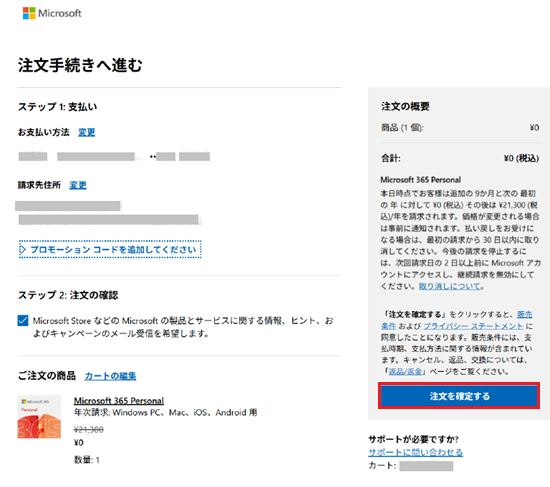
Task: Select the 注文の概要 heading
Action: click(405, 106)
